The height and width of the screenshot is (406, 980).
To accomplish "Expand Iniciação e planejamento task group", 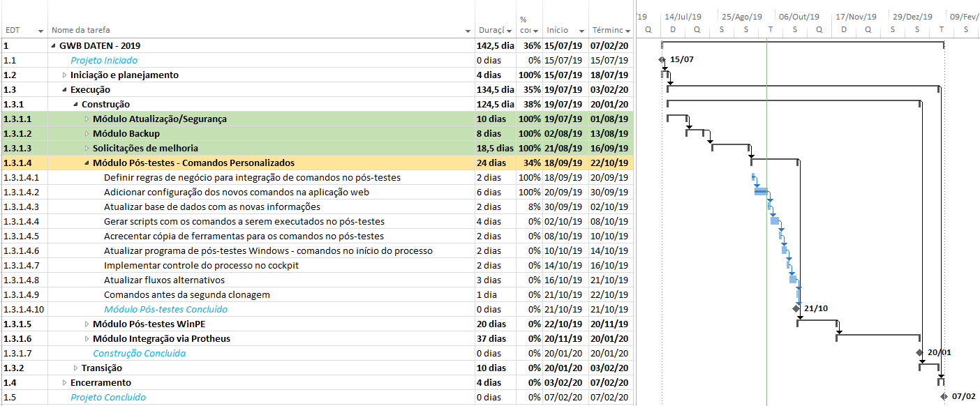I will (x=65, y=75).
